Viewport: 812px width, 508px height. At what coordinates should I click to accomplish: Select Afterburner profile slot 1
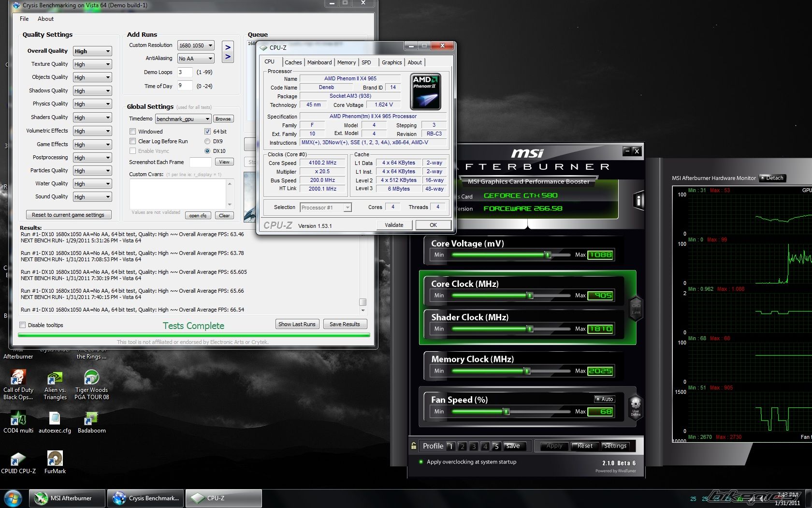pos(450,446)
